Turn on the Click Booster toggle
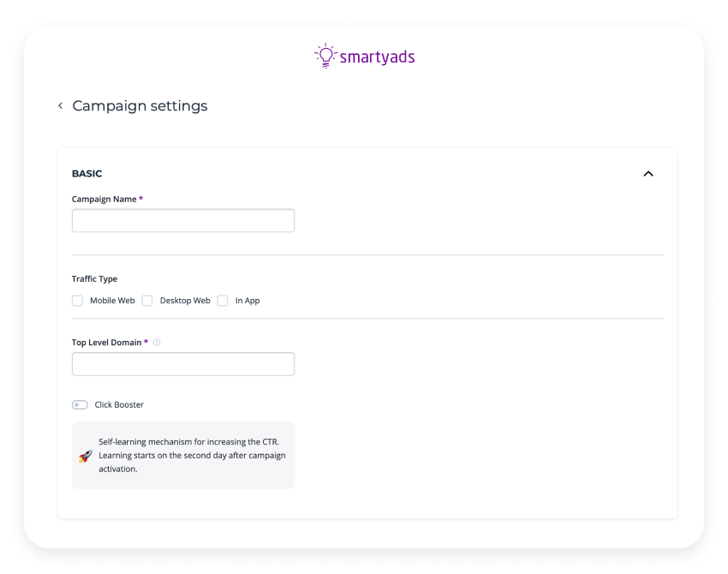The image size is (728, 574). (80, 404)
